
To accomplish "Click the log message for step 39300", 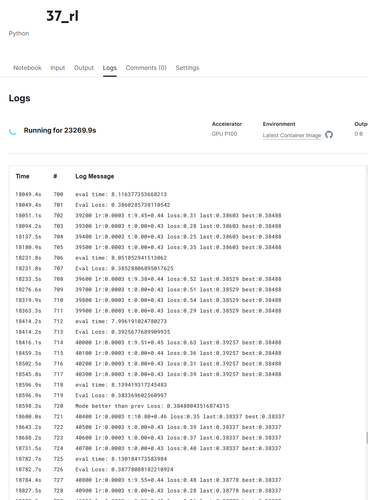I will [x=178, y=226].
